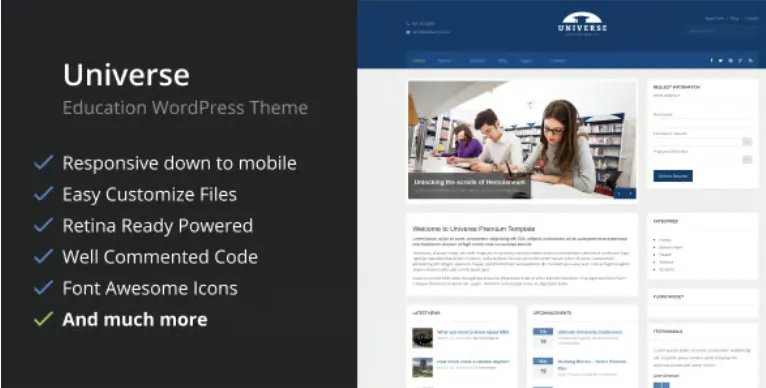The height and width of the screenshot is (388, 766).
Task: Click the second latest news thumbnail
Action: pyautogui.click(x=422, y=367)
